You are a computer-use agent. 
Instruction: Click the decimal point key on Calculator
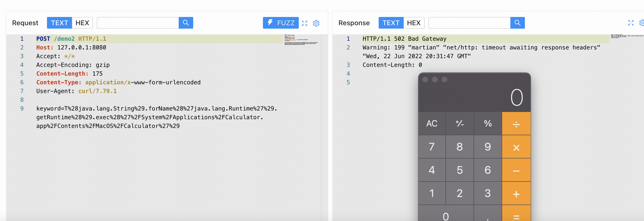pos(488,213)
